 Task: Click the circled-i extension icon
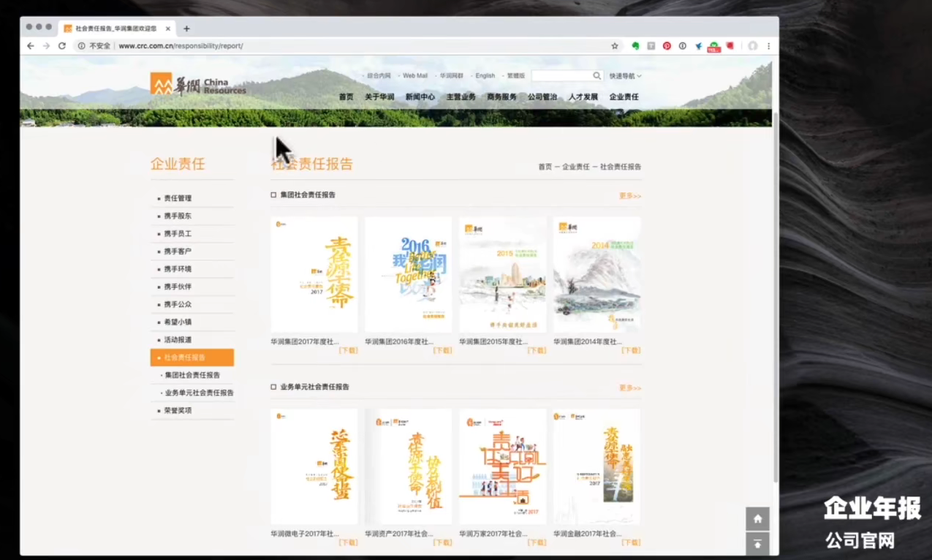click(x=682, y=46)
